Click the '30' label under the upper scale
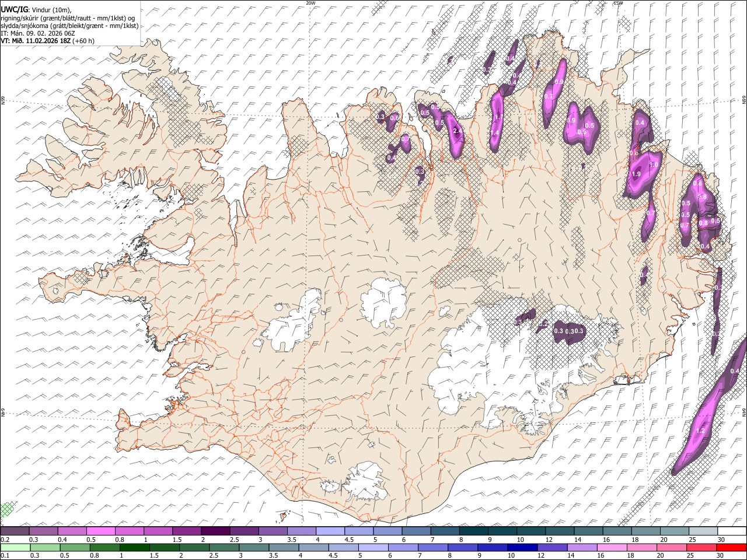Screen dimensions: 747x560 (x=722, y=540)
